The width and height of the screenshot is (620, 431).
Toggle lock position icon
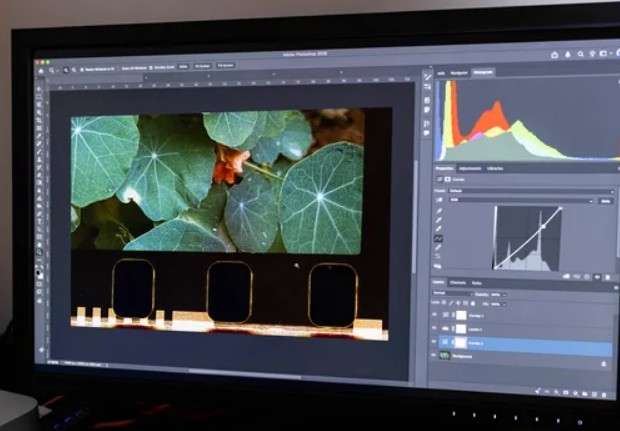(x=458, y=303)
